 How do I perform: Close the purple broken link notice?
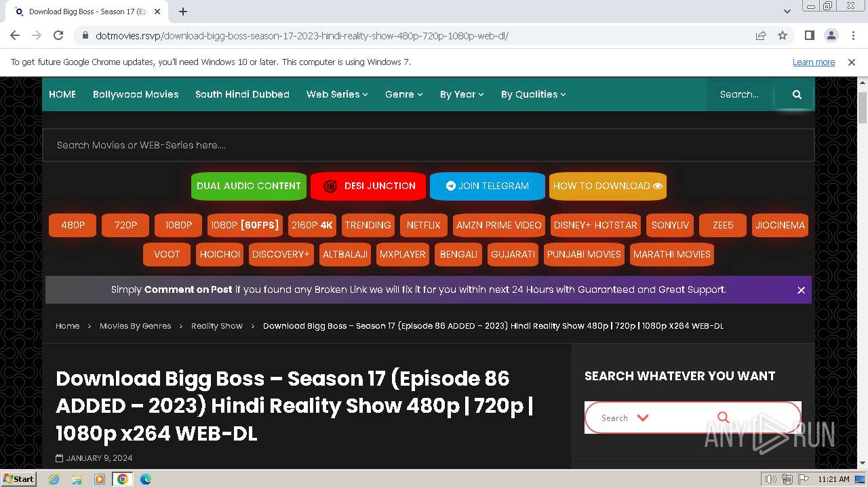pos(801,290)
